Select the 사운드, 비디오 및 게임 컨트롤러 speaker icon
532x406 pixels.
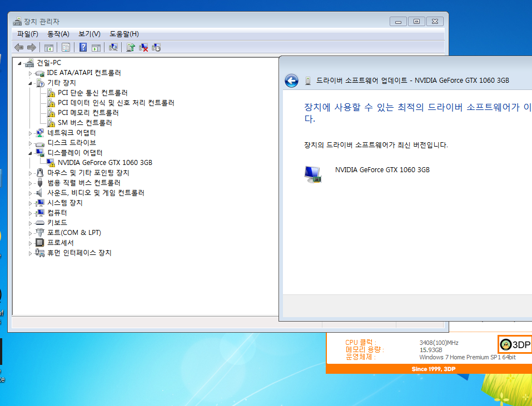pyautogui.click(x=40, y=193)
